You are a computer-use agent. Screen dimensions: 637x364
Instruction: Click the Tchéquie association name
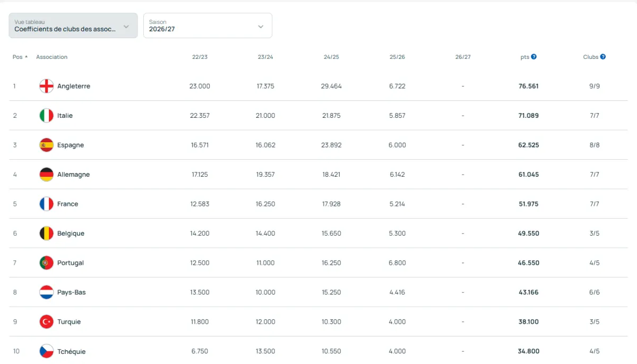[x=71, y=351]
